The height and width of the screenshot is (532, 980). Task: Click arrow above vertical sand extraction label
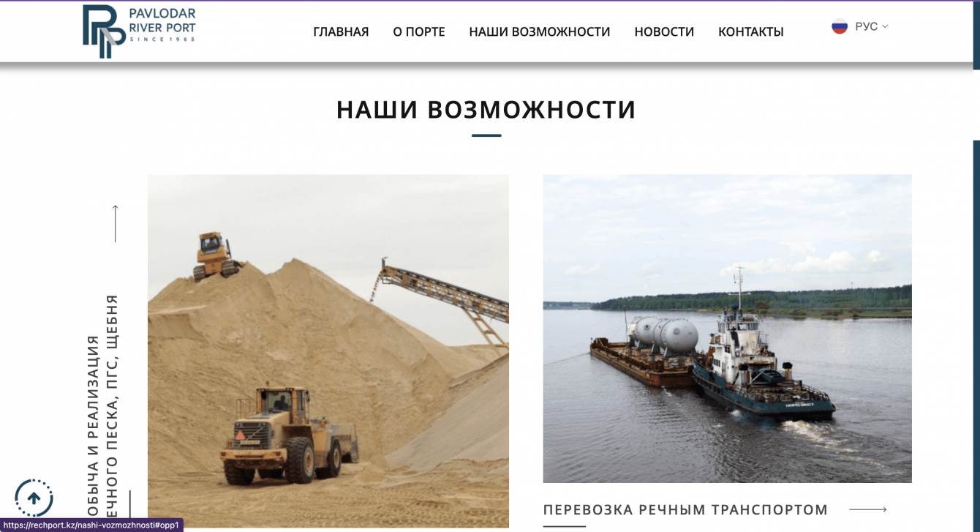115,223
